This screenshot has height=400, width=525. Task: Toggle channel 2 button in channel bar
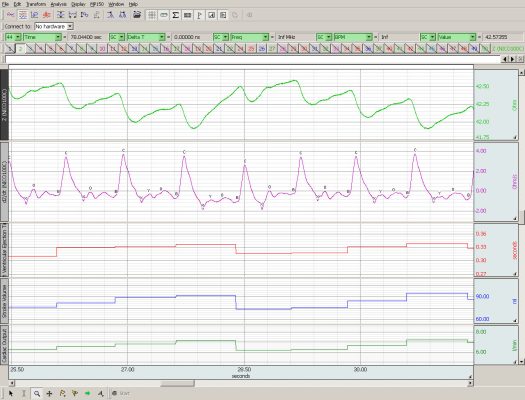20,49
